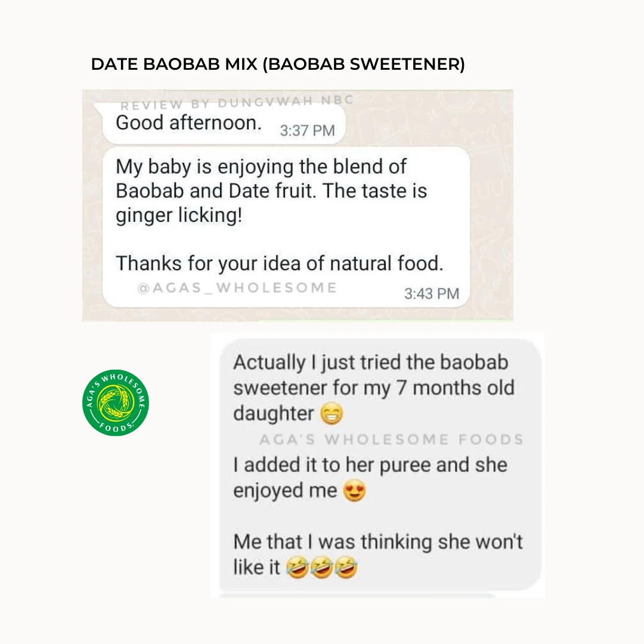The width and height of the screenshot is (644, 644).
Task: Click the first laughing emoji after like it
Action: 298,568
